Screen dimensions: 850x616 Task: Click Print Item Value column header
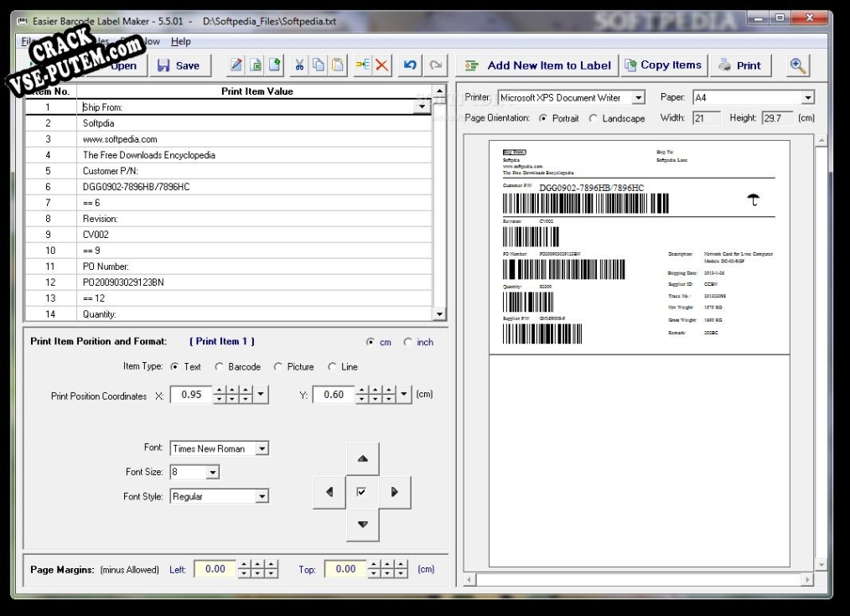[257, 91]
